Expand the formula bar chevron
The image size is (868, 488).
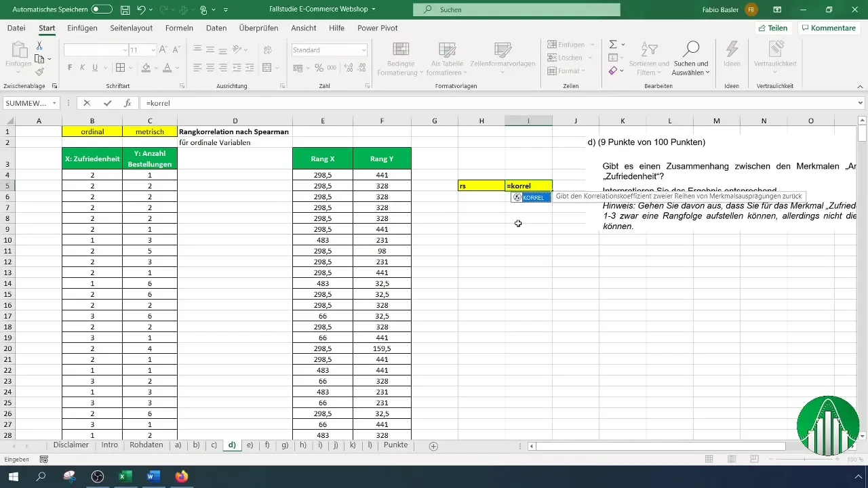click(861, 103)
